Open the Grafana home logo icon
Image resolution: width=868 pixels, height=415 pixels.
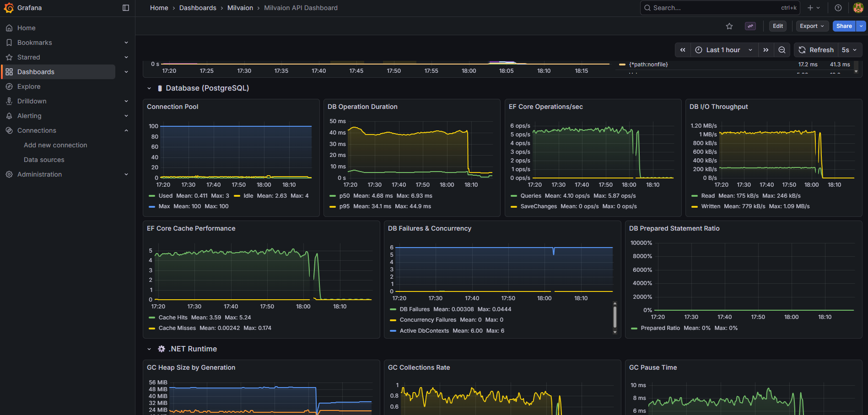[8, 8]
